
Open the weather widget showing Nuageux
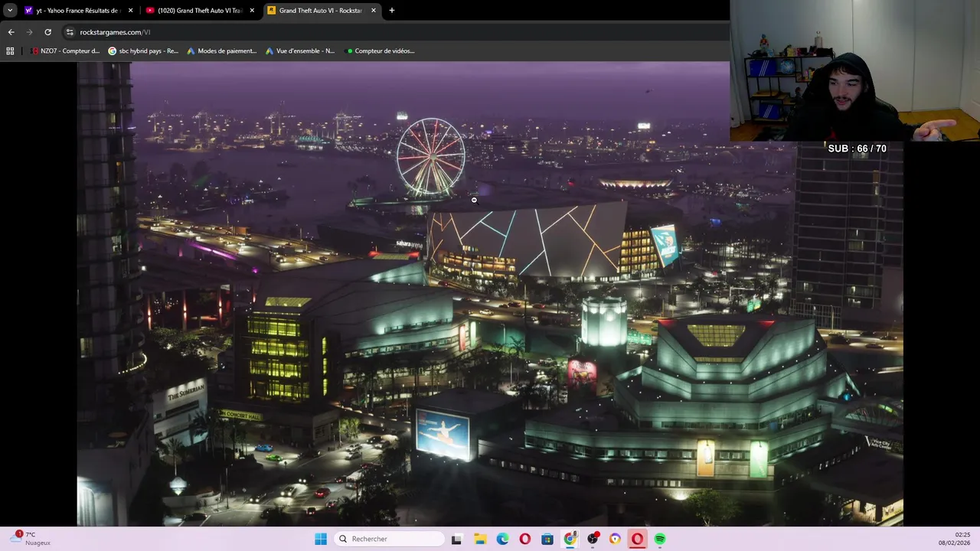click(x=31, y=539)
